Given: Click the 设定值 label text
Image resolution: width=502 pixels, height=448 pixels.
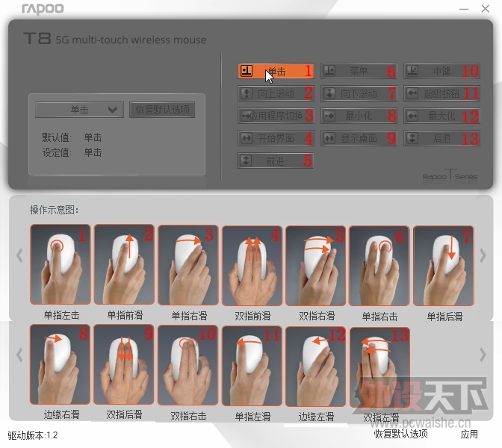Looking at the screenshot, I should click(57, 152).
